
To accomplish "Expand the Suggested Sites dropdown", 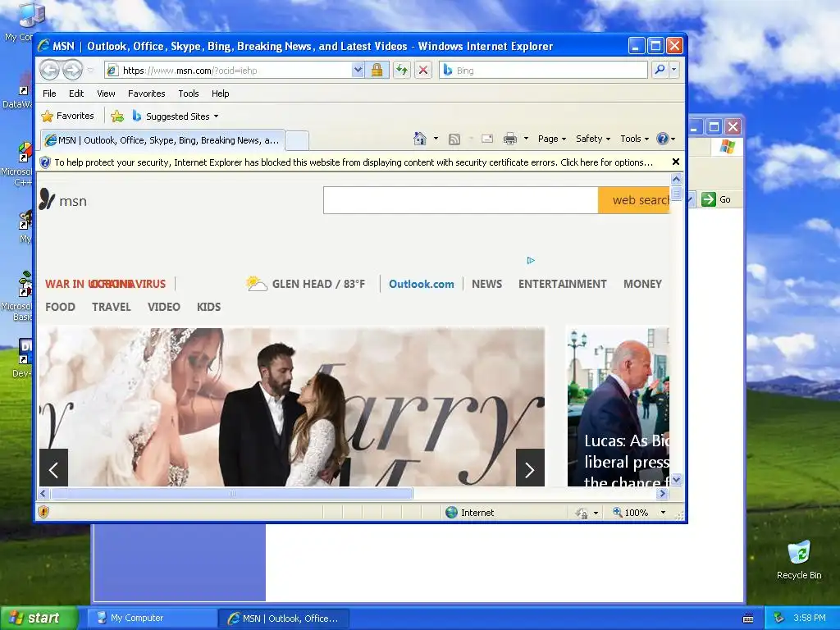I will (216, 116).
